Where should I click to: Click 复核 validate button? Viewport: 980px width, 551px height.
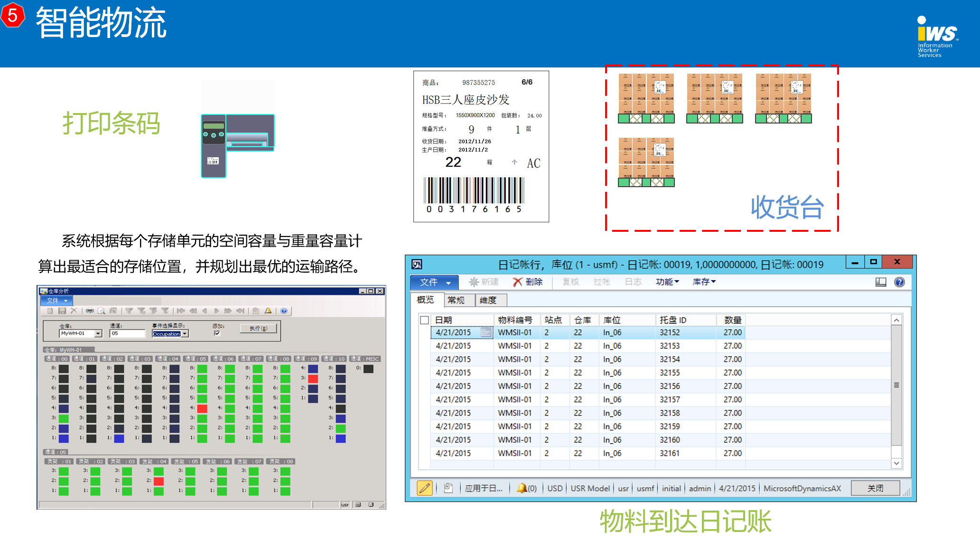570,282
